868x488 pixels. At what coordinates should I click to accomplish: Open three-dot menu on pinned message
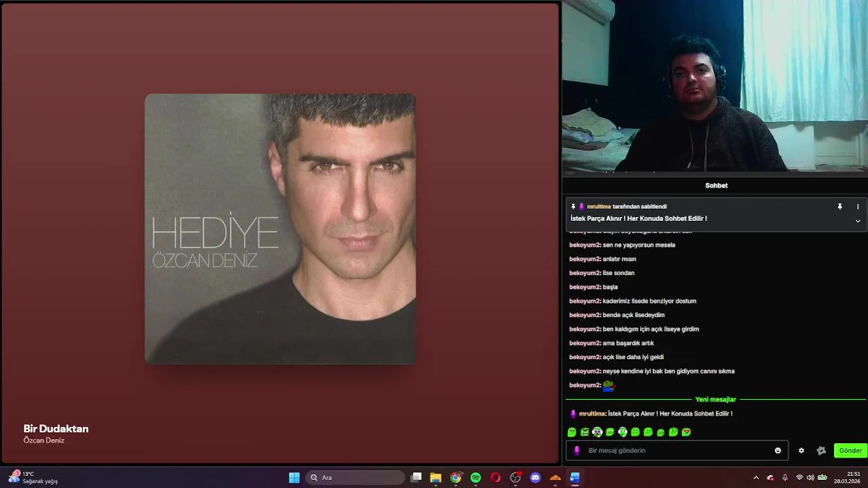(858, 207)
